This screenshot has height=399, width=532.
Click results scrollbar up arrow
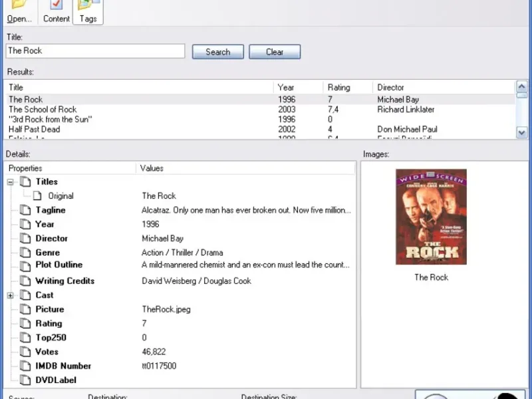[522, 86]
